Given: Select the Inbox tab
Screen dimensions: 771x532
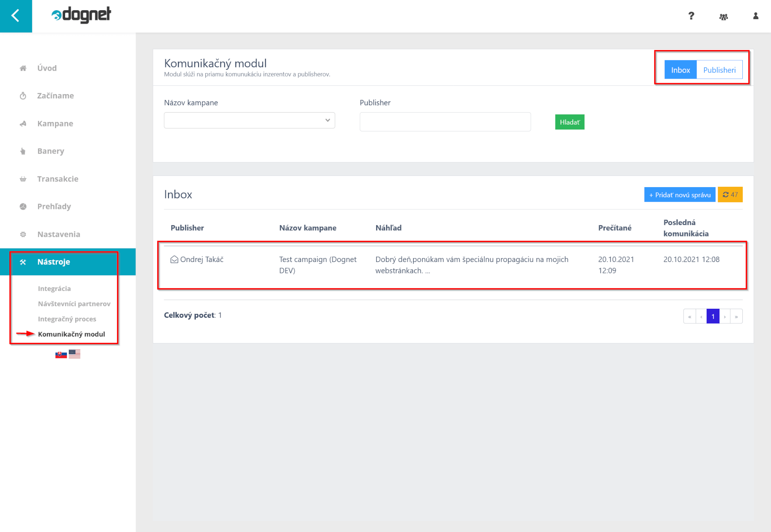Looking at the screenshot, I should 680,70.
